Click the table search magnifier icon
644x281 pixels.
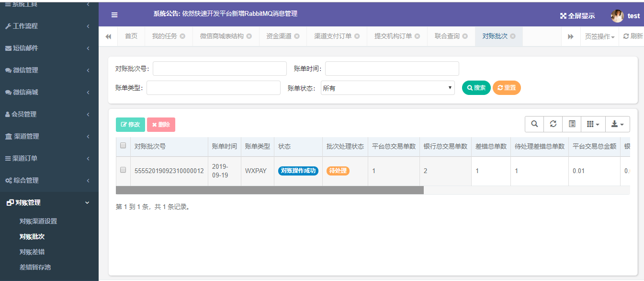(x=534, y=124)
